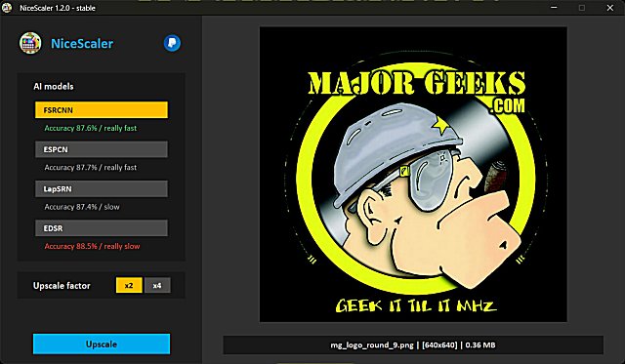
Task: Select the FSRCNN AI model
Action: pyautogui.click(x=102, y=110)
